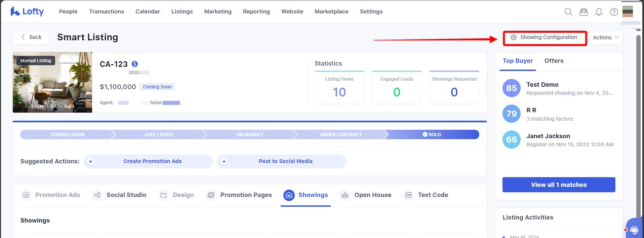Switch to the Top Buyer tab
The height and width of the screenshot is (238, 644).
518,61
